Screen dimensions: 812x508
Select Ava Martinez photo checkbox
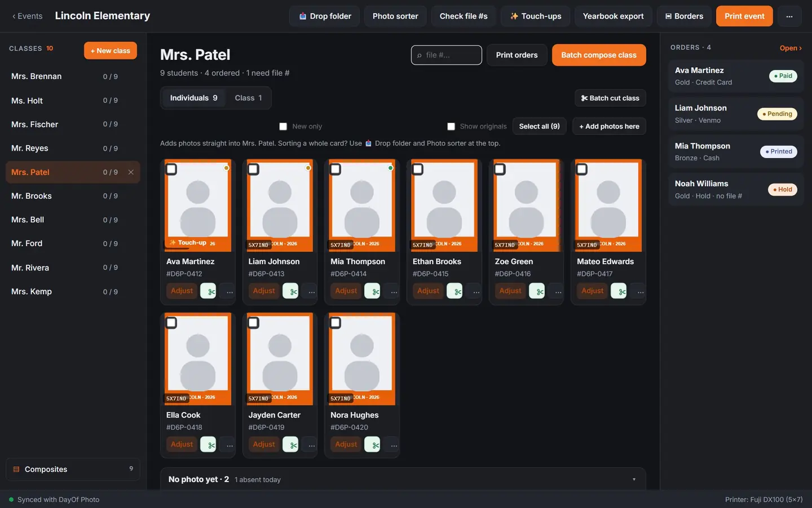171,169
